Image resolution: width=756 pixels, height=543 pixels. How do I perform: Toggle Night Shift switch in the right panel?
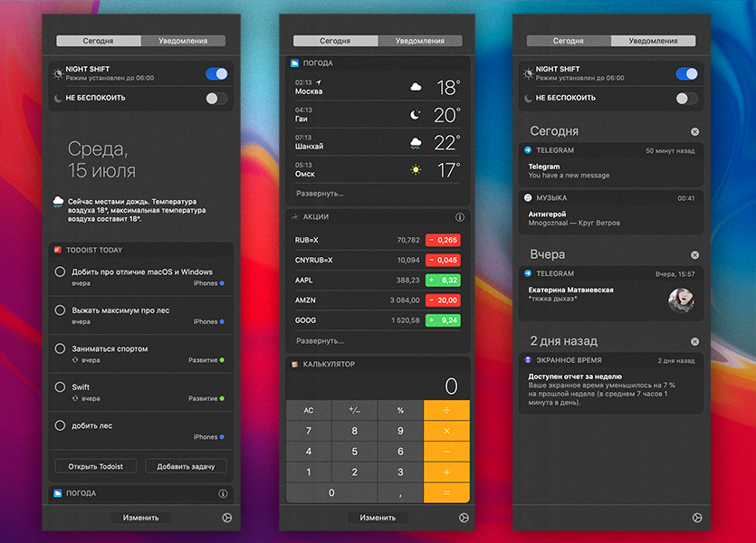click(x=686, y=73)
